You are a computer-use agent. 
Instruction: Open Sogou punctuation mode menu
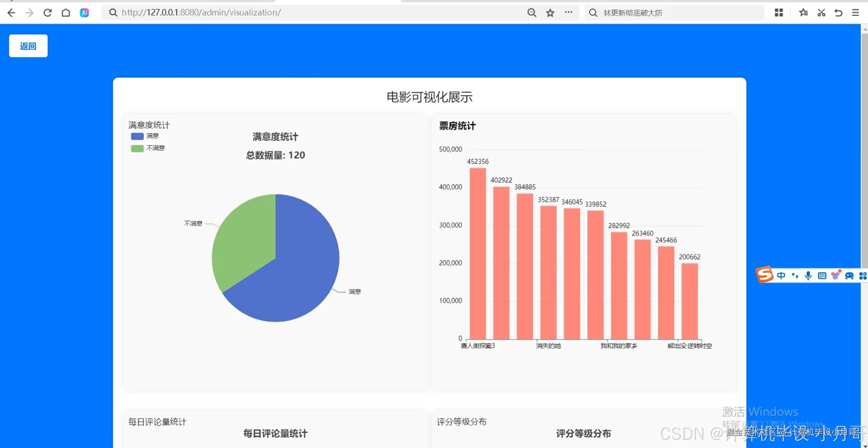794,276
